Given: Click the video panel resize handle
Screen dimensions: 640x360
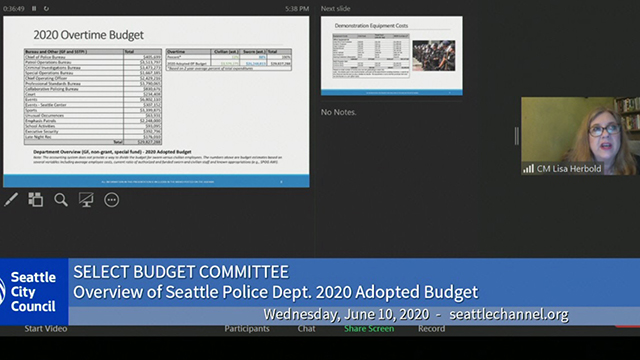Looking at the screenshot, I should 517,136.
